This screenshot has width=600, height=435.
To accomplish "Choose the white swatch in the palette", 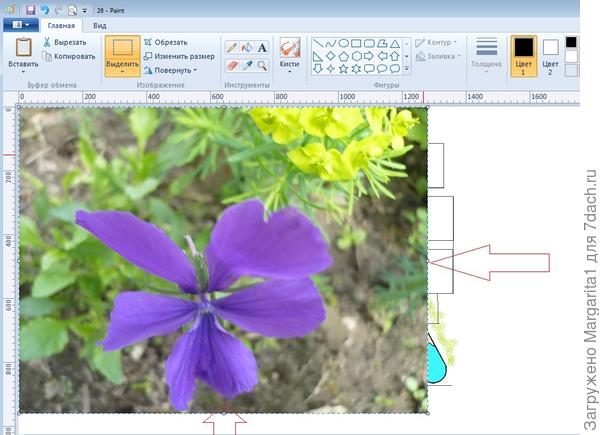I will (571, 56).
